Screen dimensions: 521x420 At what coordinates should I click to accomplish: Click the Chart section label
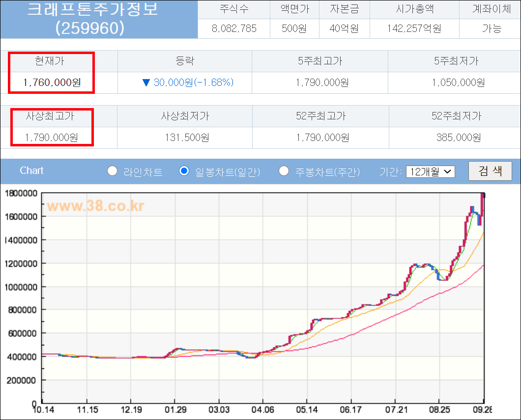tap(31, 170)
